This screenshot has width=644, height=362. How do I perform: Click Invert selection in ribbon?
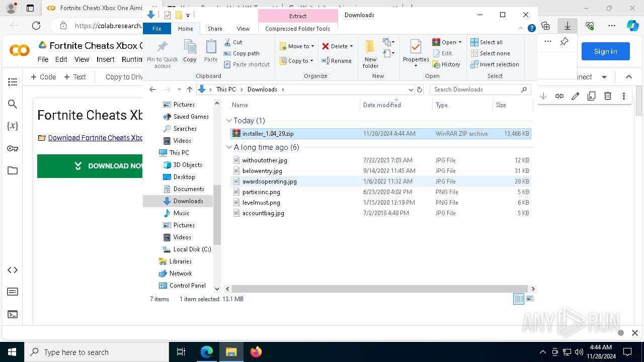[495, 64]
